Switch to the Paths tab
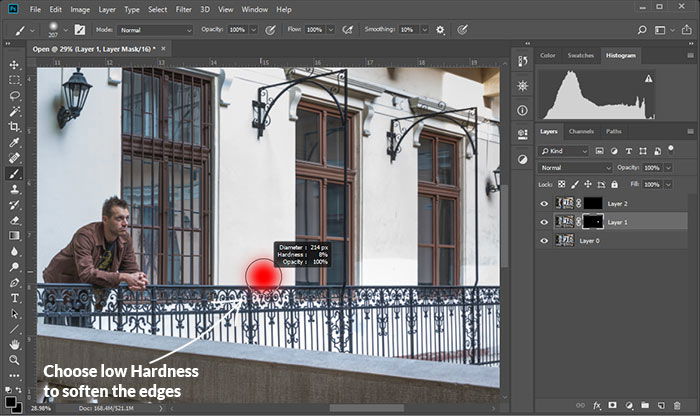The width and height of the screenshot is (700, 416). [613, 131]
